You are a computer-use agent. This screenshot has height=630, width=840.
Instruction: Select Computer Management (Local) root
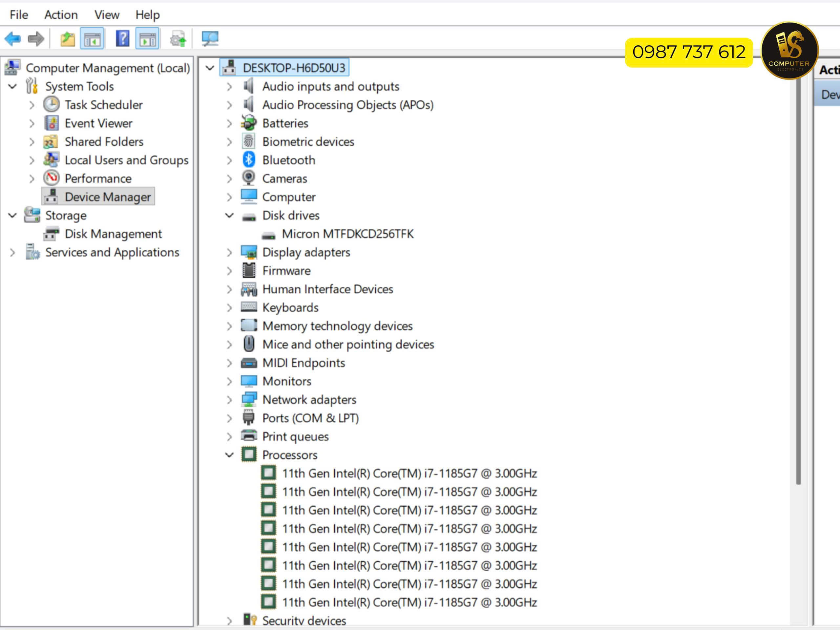tap(108, 68)
